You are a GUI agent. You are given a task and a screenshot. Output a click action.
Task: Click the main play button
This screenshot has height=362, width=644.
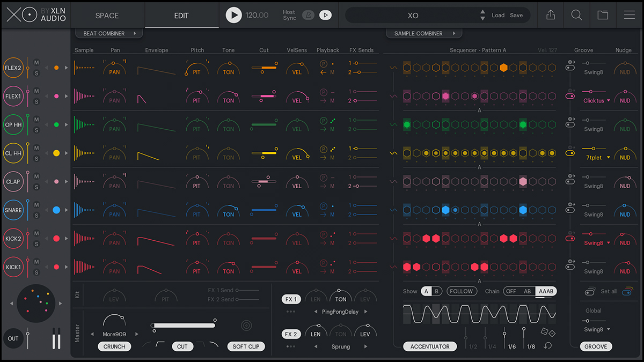[x=233, y=15]
